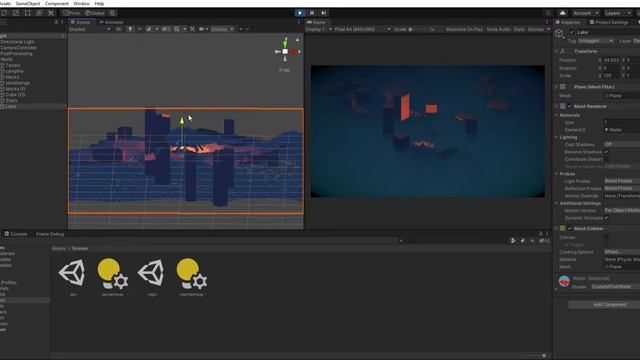640x360 pixels.
Task: Toggle Mute Audio in Game view
Action: [498, 29]
